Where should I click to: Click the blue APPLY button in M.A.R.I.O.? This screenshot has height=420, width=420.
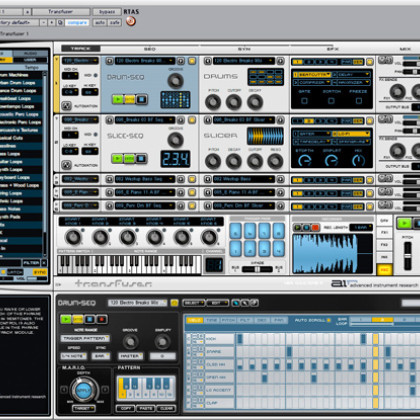83,390
